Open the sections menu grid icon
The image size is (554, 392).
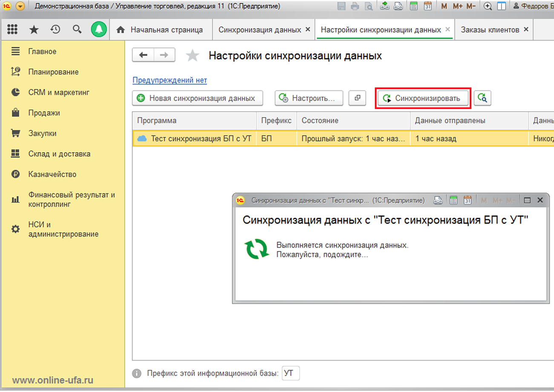tap(12, 29)
